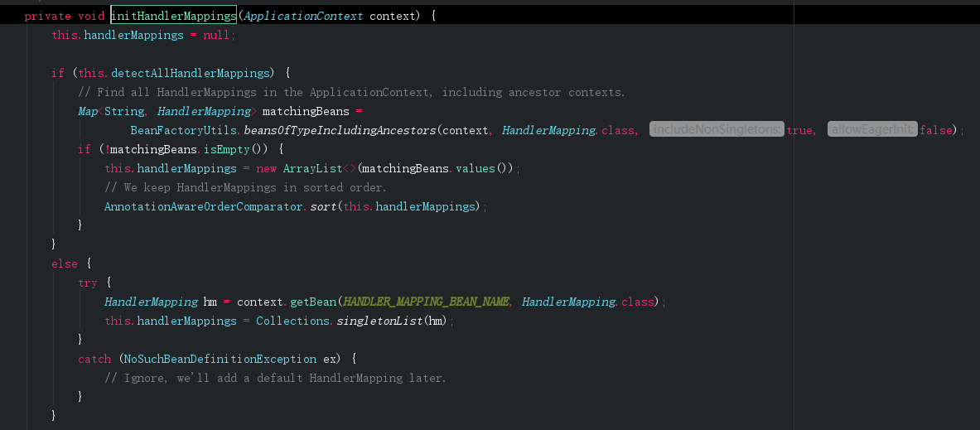The width and height of the screenshot is (980, 430).
Task: Click the ApplicationContext parameter type
Action: coord(303,16)
